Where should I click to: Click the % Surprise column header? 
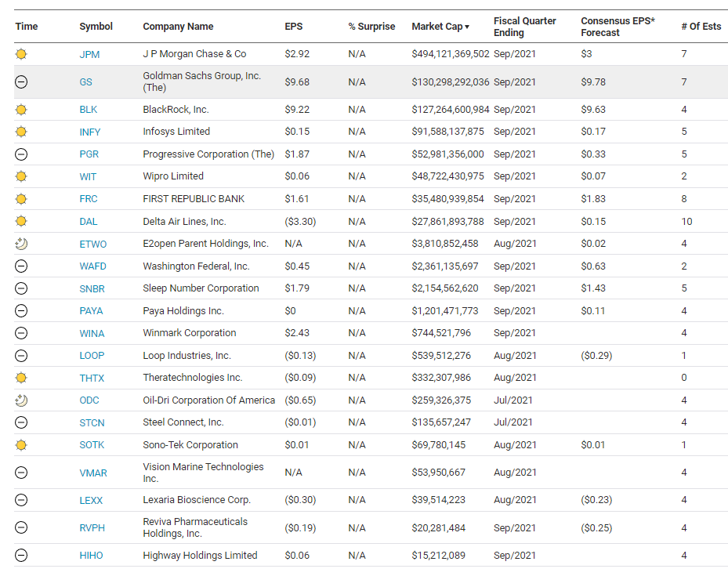pos(371,27)
